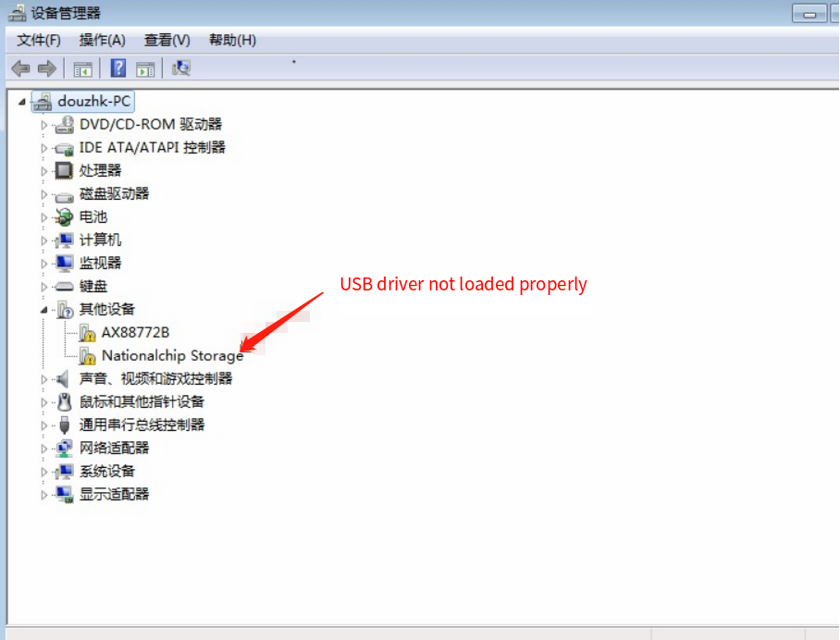Image resolution: width=840 pixels, height=640 pixels.
Task: Select the 其他设备 category label
Action: pyautogui.click(x=107, y=310)
